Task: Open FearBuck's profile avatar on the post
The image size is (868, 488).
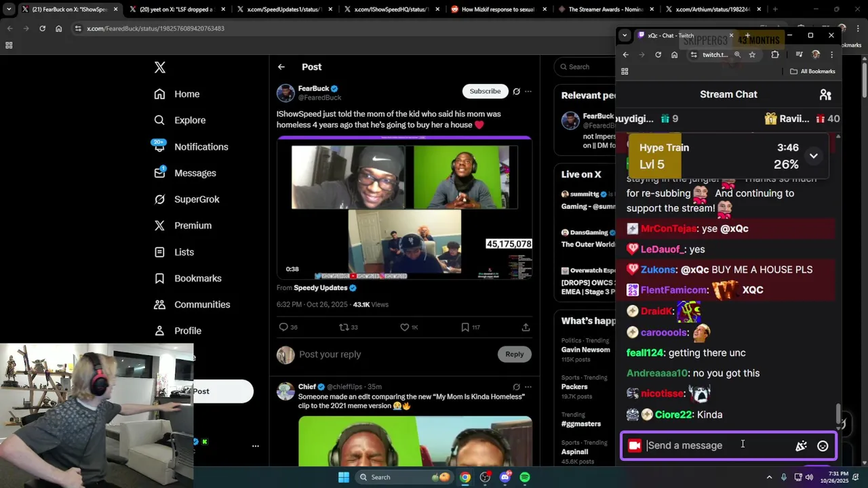Action: (285, 93)
